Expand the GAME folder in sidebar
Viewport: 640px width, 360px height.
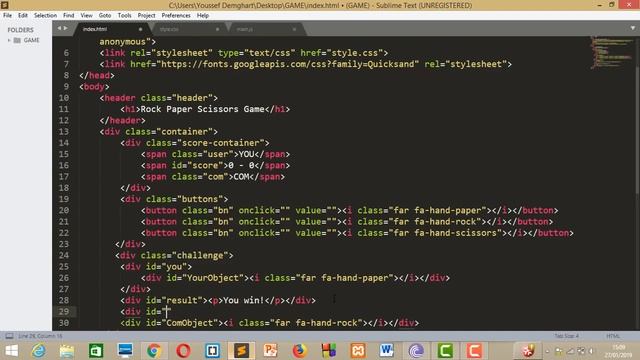point(9,40)
